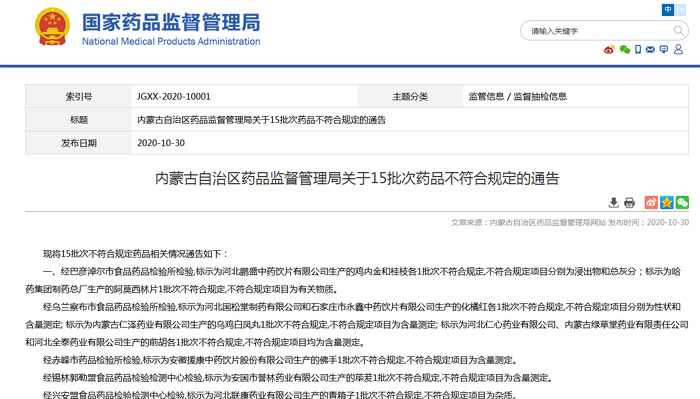Select publish date 2020-10-30 in table

click(x=161, y=143)
